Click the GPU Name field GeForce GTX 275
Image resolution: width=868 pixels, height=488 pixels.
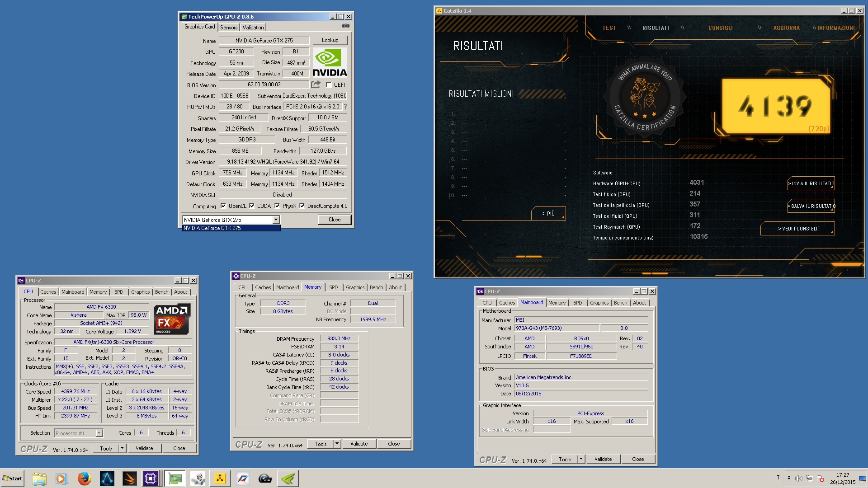(264, 41)
